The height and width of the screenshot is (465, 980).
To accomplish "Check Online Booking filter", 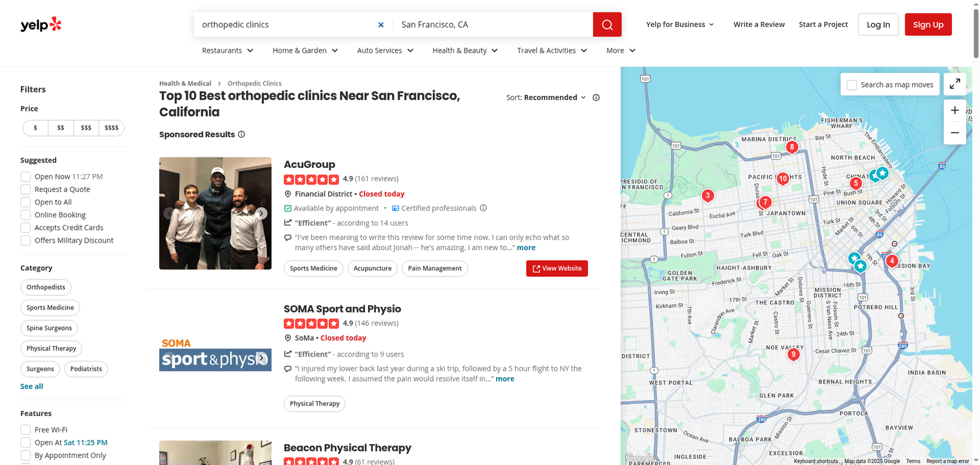I will coord(26,215).
